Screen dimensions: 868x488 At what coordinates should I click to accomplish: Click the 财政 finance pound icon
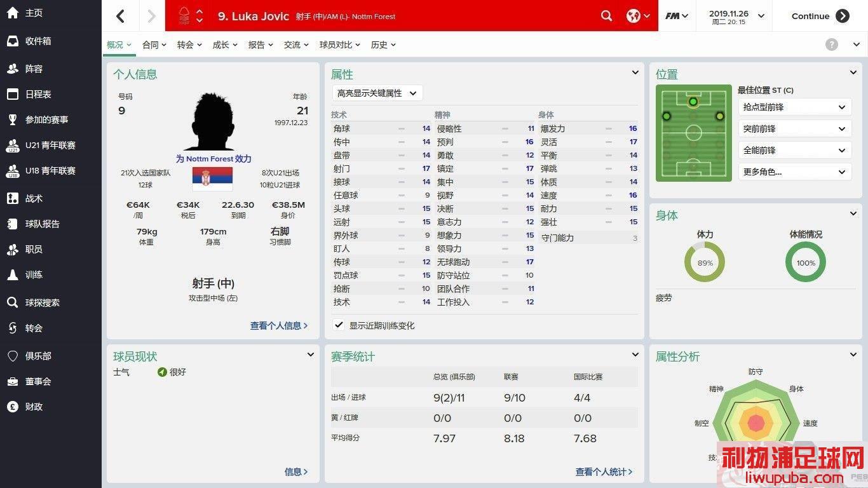pyautogui.click(x=13, y=407)
